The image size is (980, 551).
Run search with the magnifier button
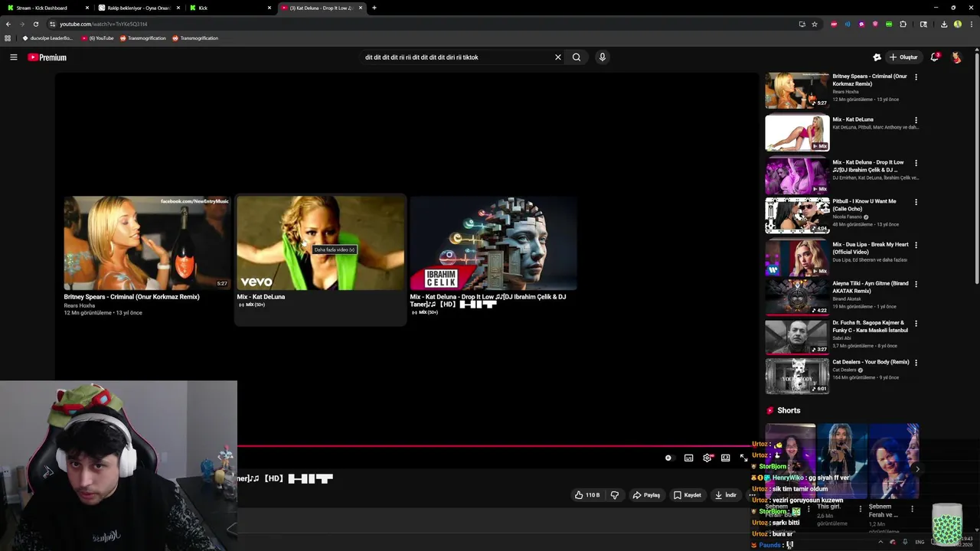click(x=577, y=57)
